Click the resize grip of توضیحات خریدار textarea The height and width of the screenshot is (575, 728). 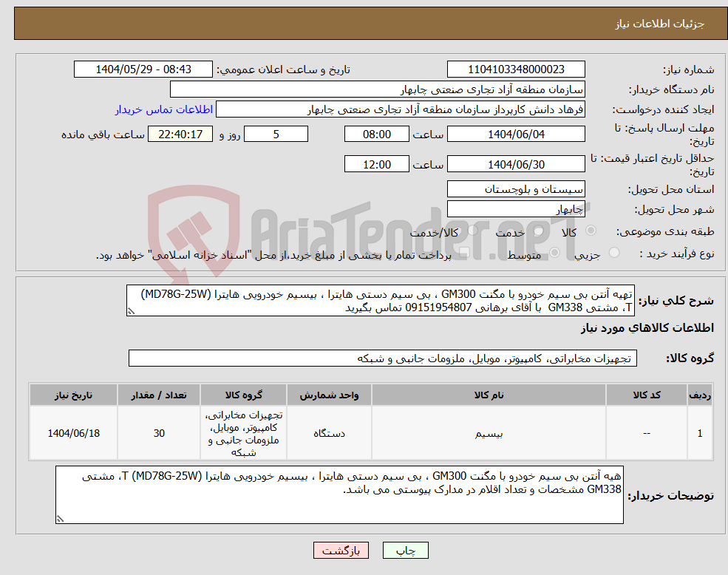tap(58, 520)
